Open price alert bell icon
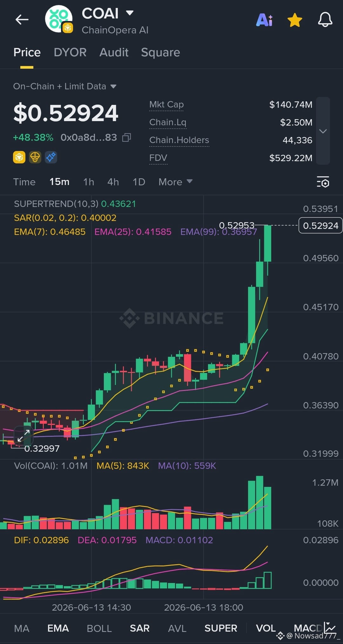The image size is (343, 644). 325,20
